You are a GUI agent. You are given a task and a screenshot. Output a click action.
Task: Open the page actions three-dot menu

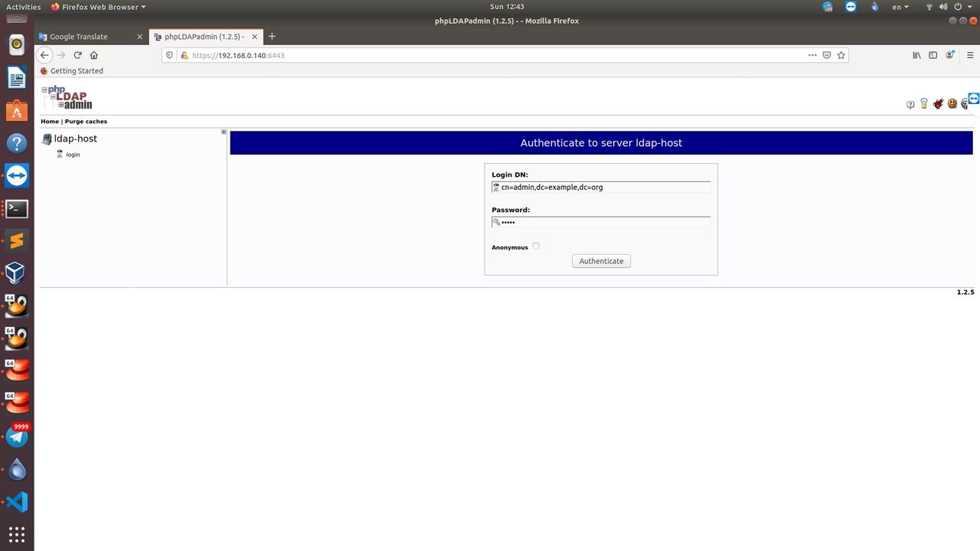(812, 55)
